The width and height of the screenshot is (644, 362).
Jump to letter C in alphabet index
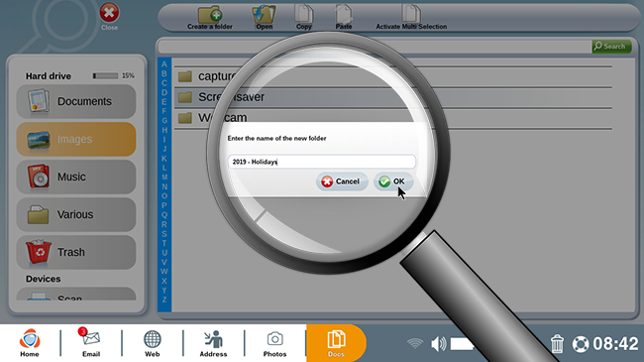pyautogui.click(x=164, y=83)
